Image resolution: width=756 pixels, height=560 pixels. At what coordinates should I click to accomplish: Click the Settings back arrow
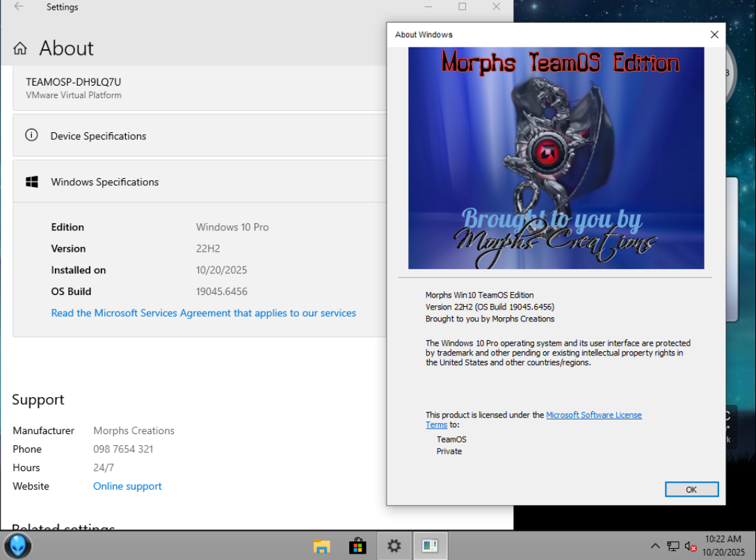pyautogui.click(x=18, y=7)
